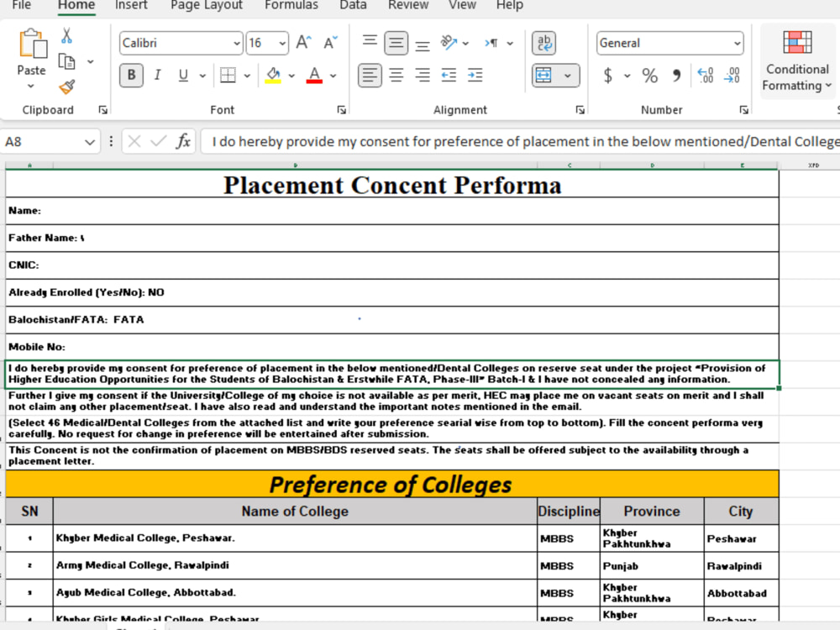
Task: Open the Calibri font name dropdown
Action: click(237, 44)
